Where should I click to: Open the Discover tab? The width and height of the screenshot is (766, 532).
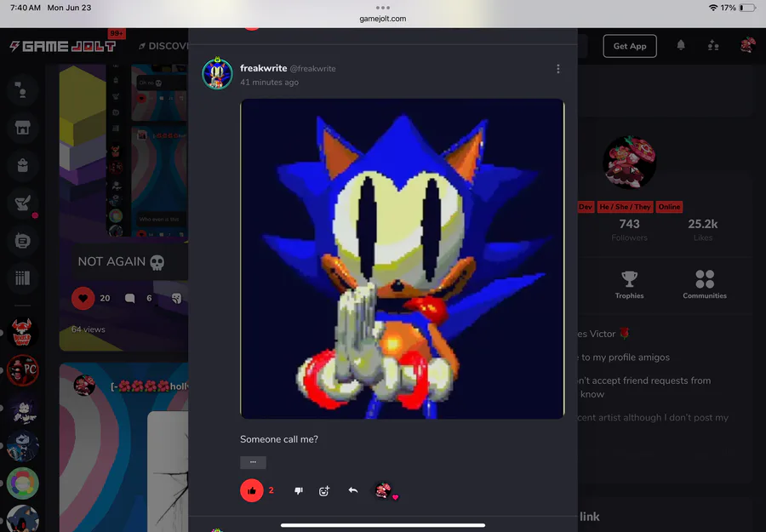[164, 46]
